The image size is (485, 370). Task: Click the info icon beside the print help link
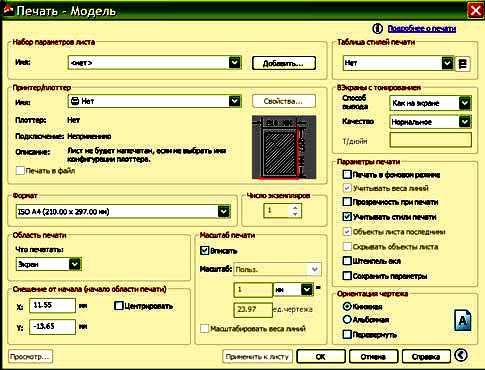pos(377,29)
